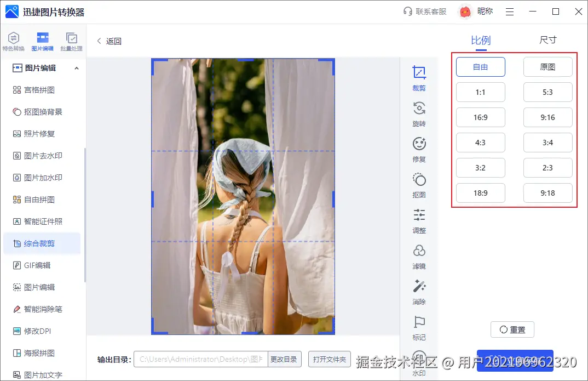Screen dimensions: 588x381
Task: Choose 3:2 crop ratio
Action: [x=480, y=167]
